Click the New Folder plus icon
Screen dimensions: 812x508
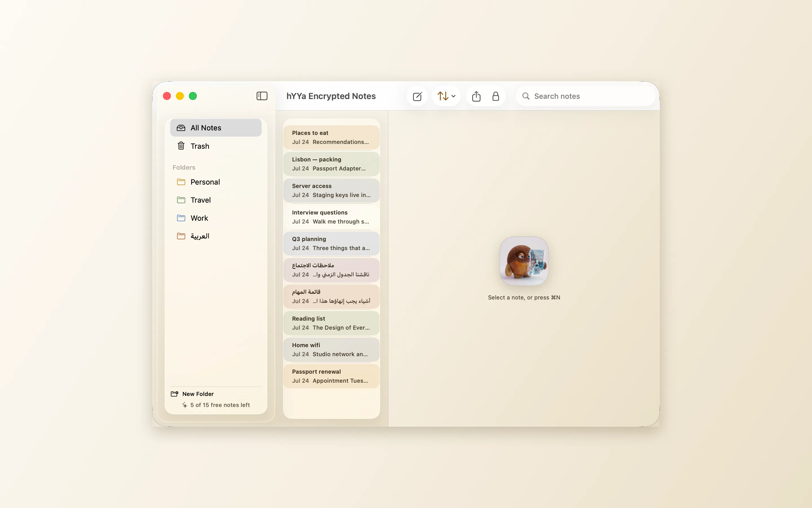point(175,394)
